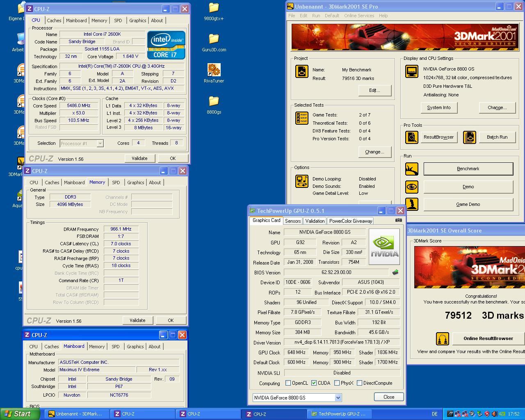Click the Core Speed 5486.0 MHz field
The height and width of the screenshot is (420, 525).
click(78, 105)
